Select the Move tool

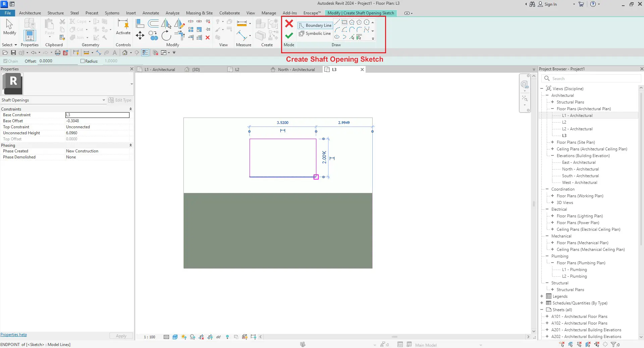(140, 35)
